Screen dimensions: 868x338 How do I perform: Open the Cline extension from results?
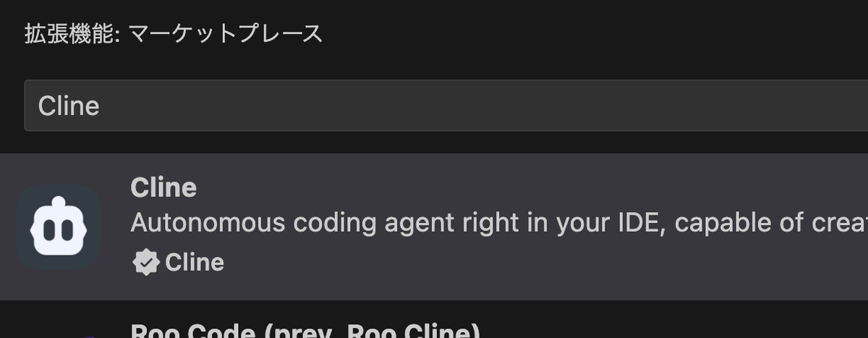[434, 227]
